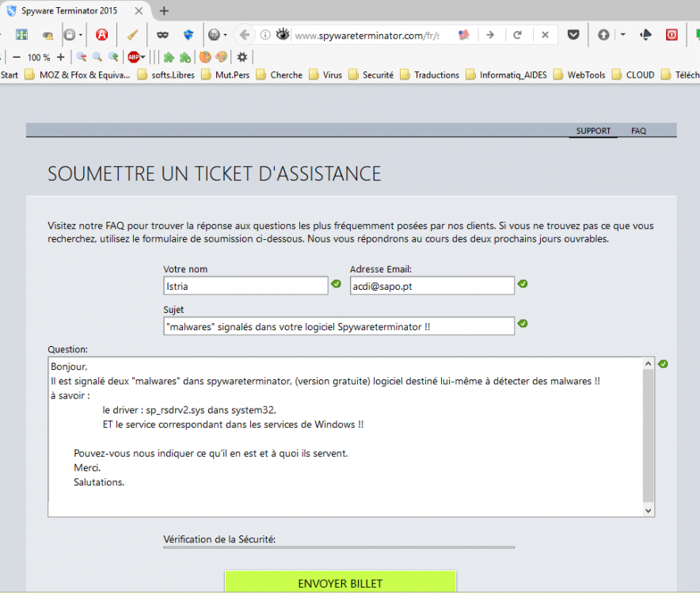Open a new browser tab
This screenshot has height=594, width=700.
coord(165,10)
